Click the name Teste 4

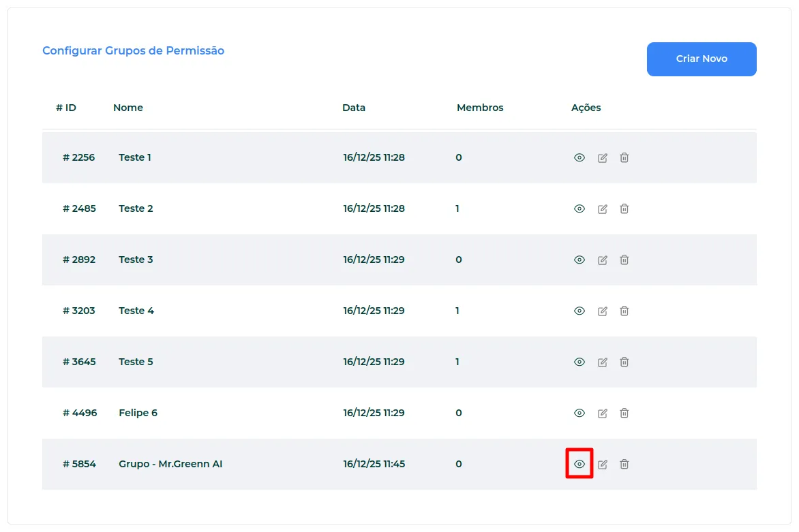136,311
